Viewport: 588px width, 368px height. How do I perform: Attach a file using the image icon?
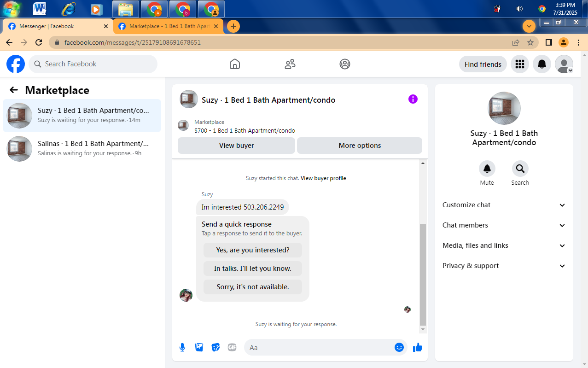pyautogui.click(x=199, y=347)
